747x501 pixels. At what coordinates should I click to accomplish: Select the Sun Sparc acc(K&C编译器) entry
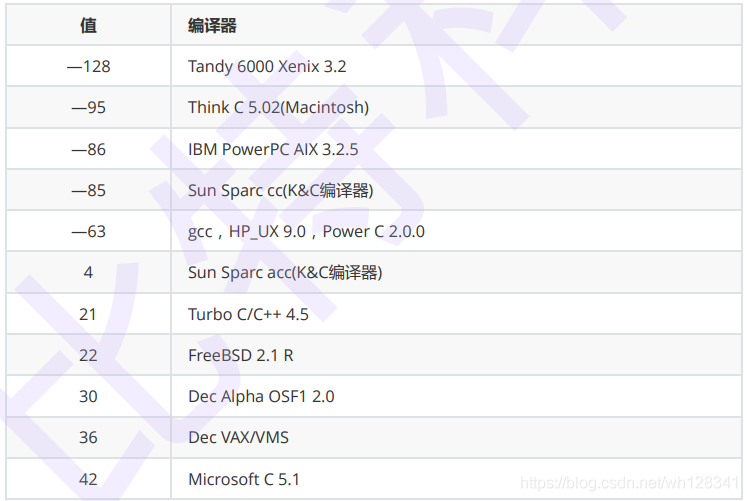[x=285, y=273]
